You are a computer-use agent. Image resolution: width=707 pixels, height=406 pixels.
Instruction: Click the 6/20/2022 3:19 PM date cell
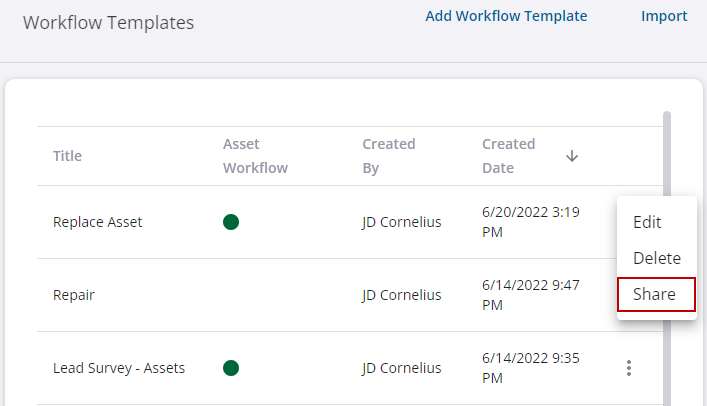[x=531, y=222]
